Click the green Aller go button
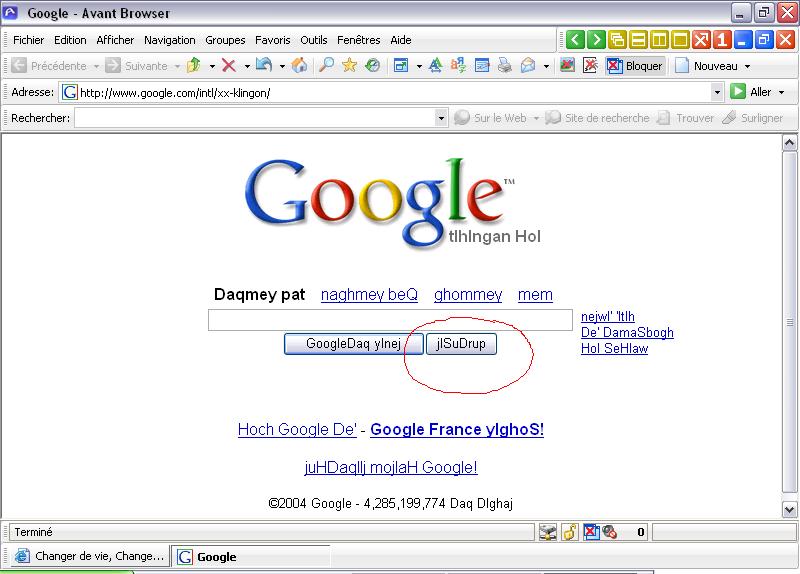 (x=751, y=92)
